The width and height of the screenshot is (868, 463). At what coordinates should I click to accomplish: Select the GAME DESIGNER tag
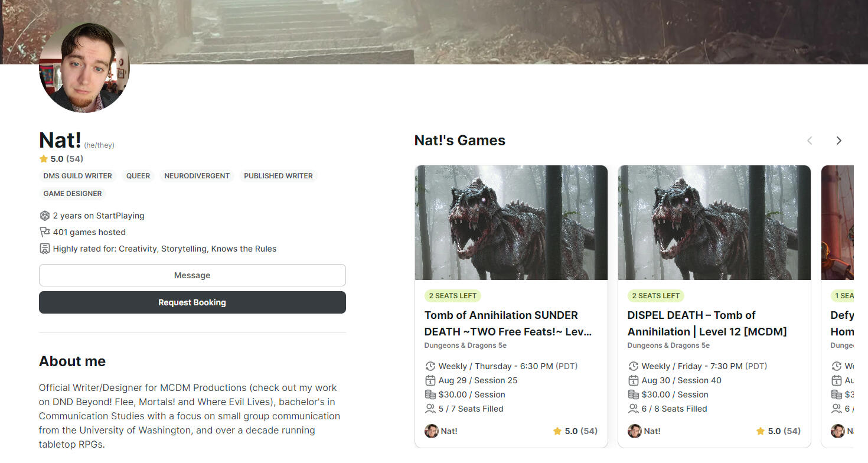coord(73,194)
